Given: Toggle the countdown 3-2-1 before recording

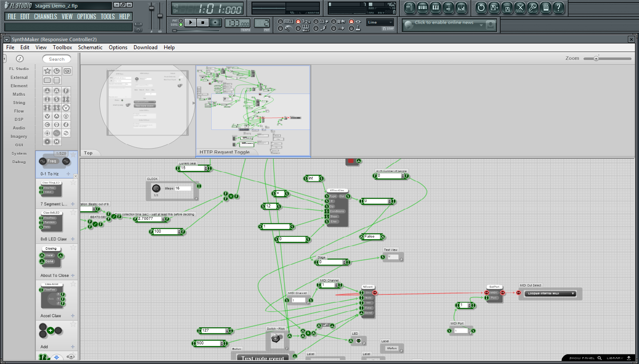Looking at the screenshot, I should tap(298, 21).
